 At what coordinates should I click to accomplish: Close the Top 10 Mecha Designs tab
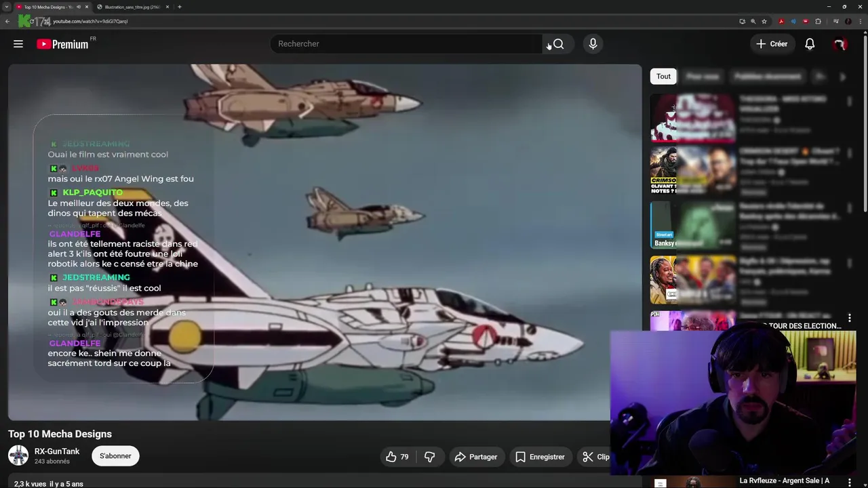87,7
